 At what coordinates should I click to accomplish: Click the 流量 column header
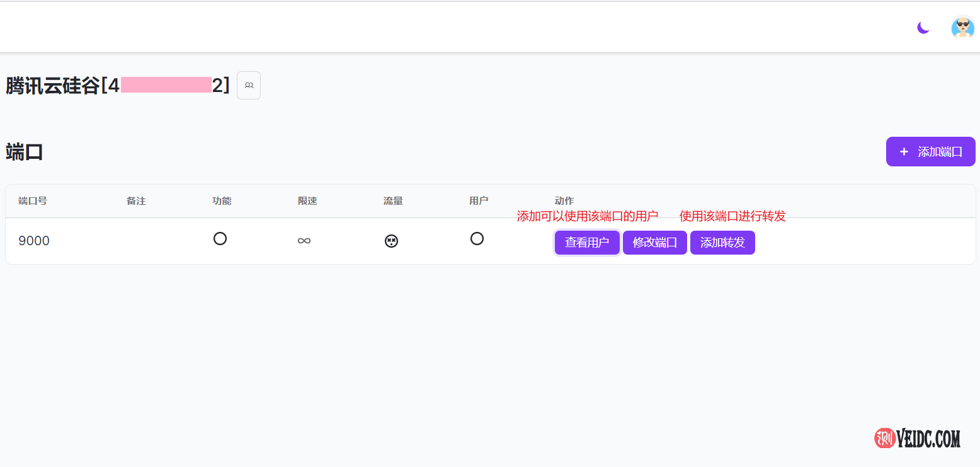(393, 201)
